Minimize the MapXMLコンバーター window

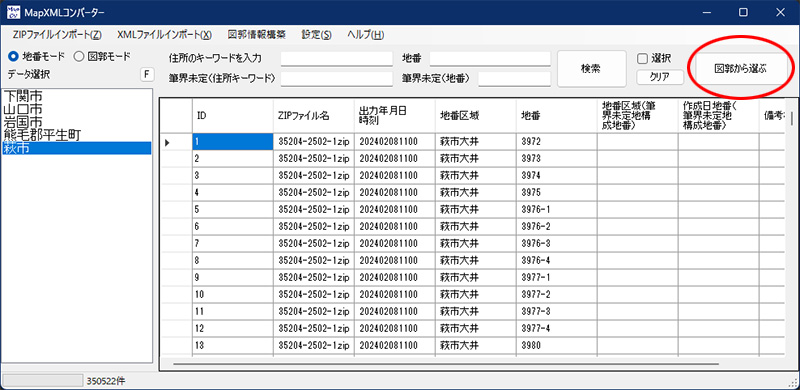pos(706,12)
